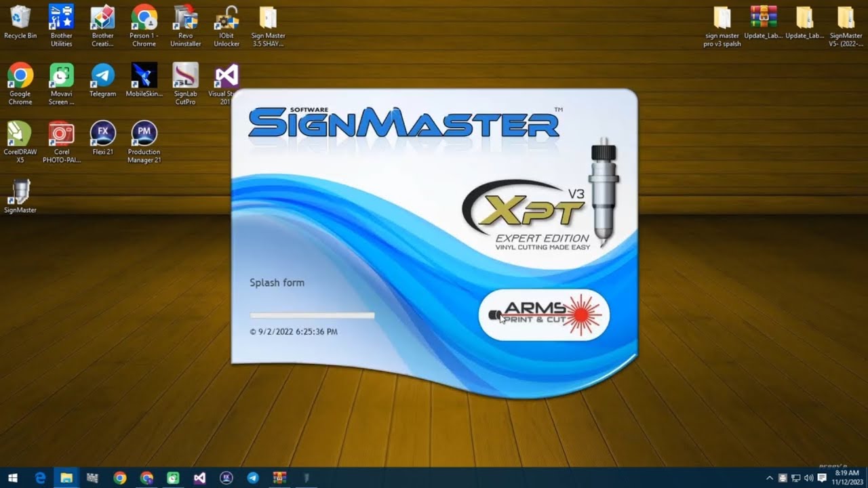Viewport: 868px width, 488px height.
Task: Select the Production Manager 21 desktop icon
Action: (x=144, y=142)
